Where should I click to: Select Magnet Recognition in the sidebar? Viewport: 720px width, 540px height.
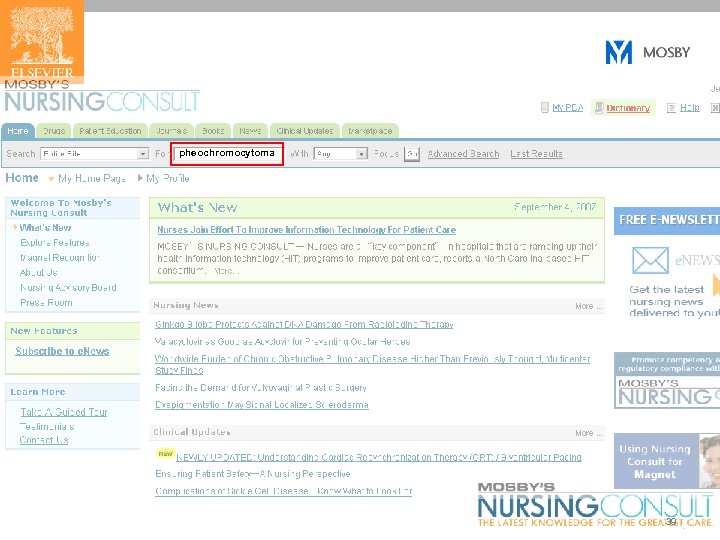coord(60,258)
